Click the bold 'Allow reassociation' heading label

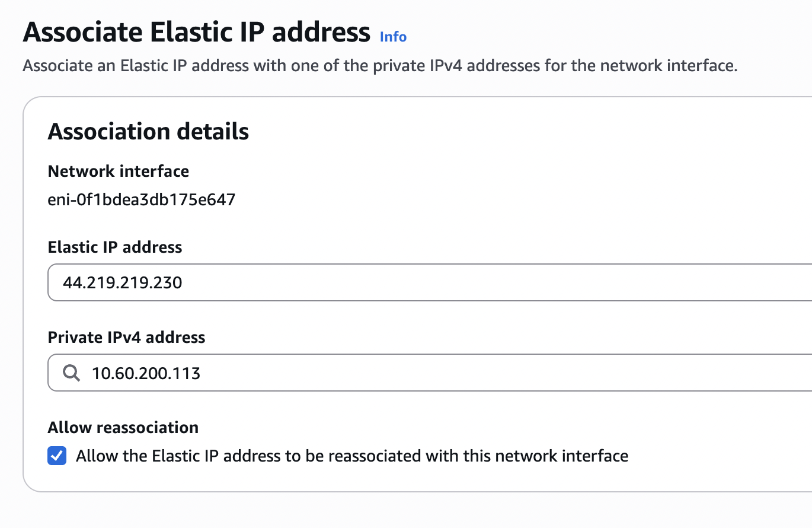coord(123,427)
